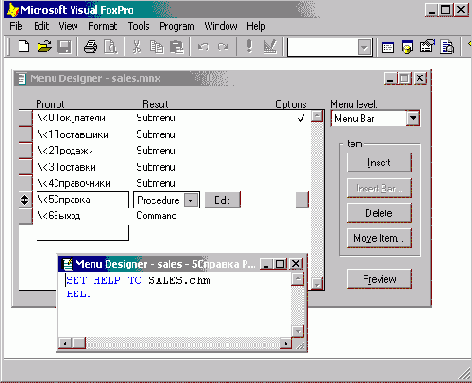Select the \<4Справочники menu prompt
Screen dimensions: 472x383
74,183
